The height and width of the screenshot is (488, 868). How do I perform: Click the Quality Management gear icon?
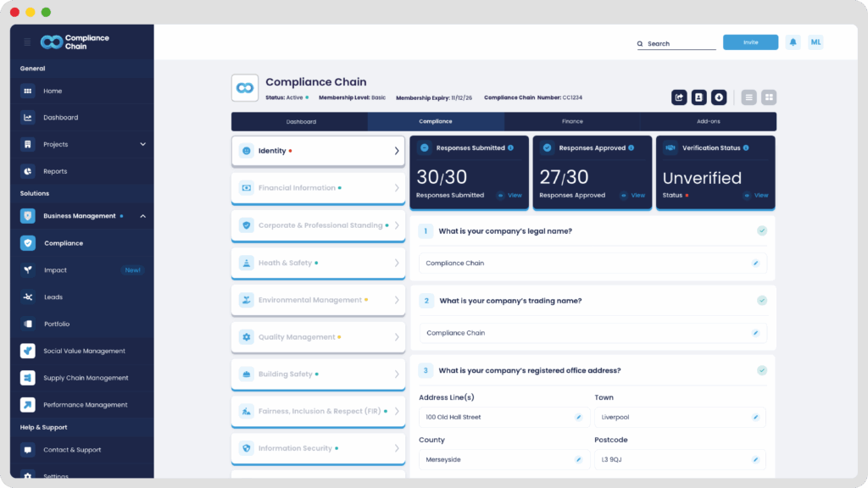click(x=247, y=337)
